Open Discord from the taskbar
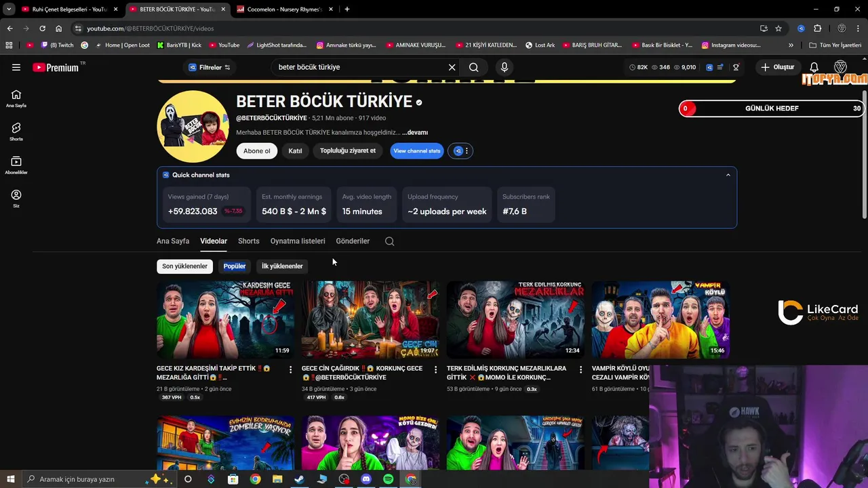Viewport: 868px width, 488px height. click(366, 479)
